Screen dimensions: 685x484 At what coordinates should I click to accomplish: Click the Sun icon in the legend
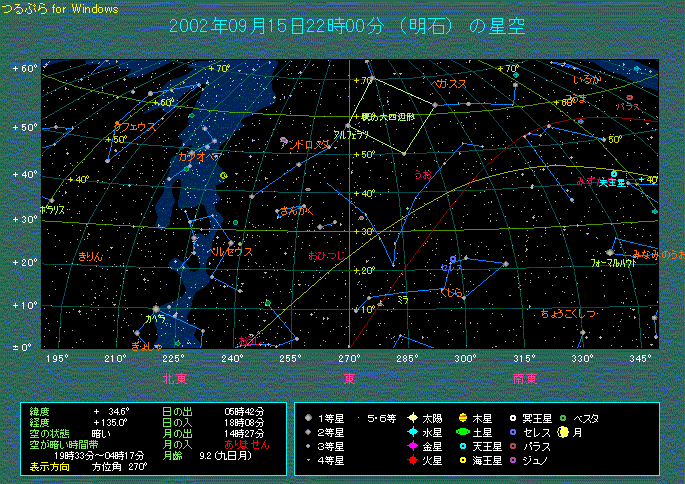tap(411, 417)
